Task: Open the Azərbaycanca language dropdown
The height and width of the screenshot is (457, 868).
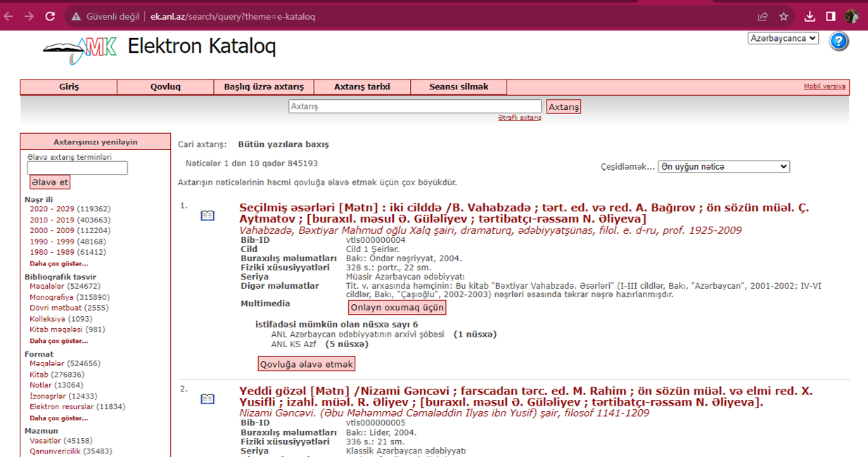Action: click(783, 38)
